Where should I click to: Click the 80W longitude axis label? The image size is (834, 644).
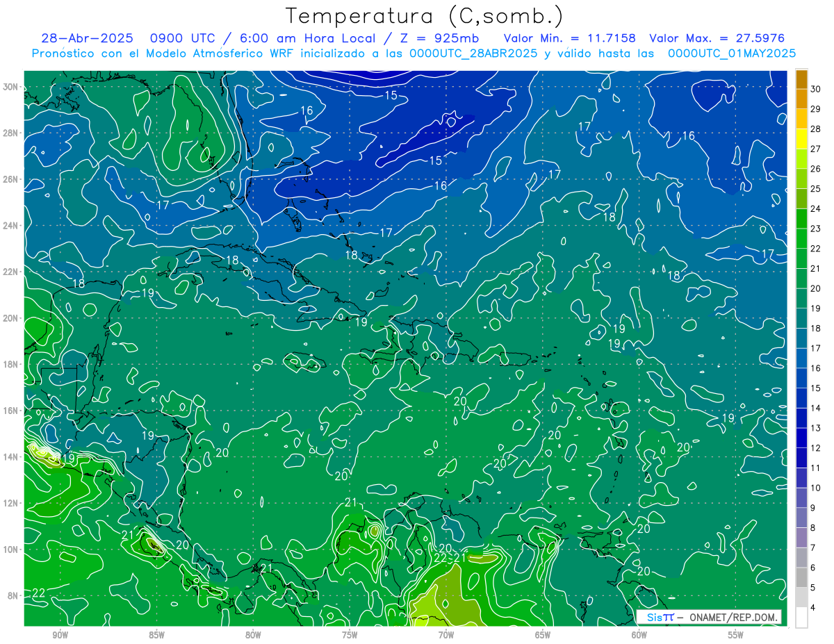click(253, 636)
